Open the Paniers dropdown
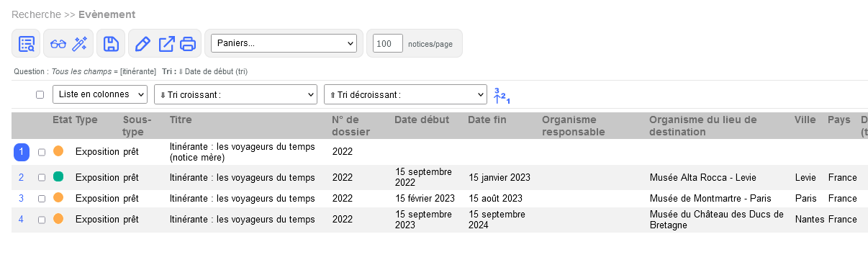The image size is (868, 265). click(284, 43)
